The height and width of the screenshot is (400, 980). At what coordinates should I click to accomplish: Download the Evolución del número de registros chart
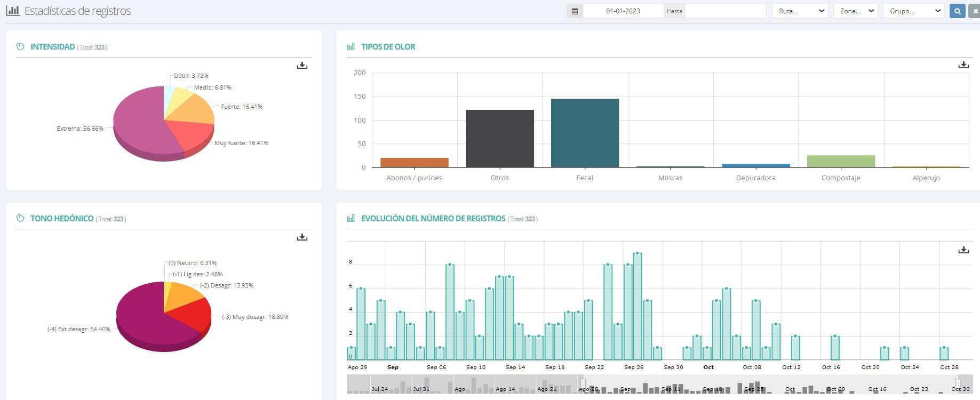tap(963, 250)
